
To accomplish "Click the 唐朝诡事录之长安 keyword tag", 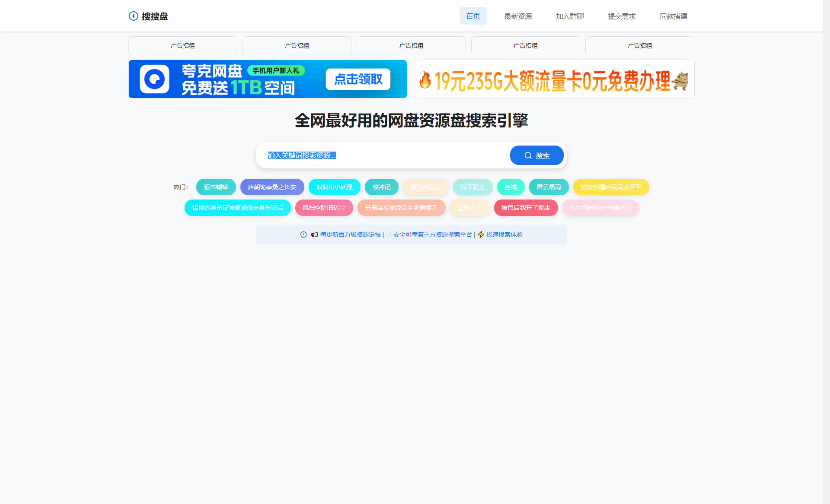I will pos(272,187).
